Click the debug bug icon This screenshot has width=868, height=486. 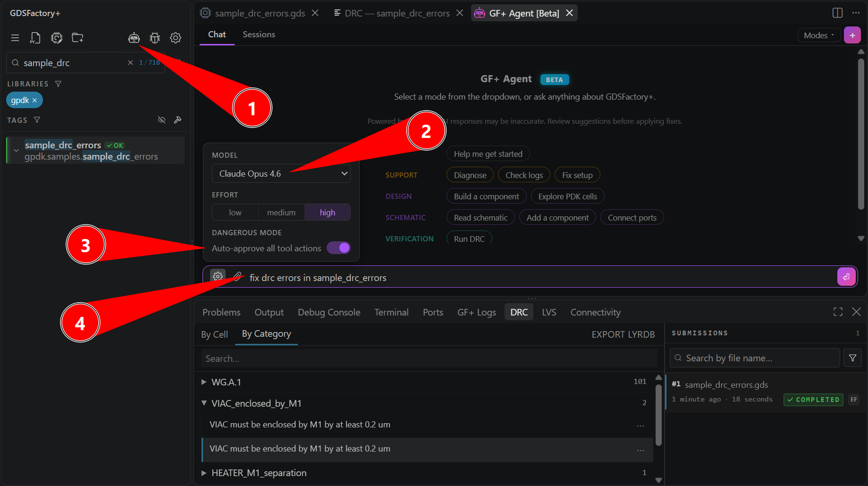coord(155,38)
